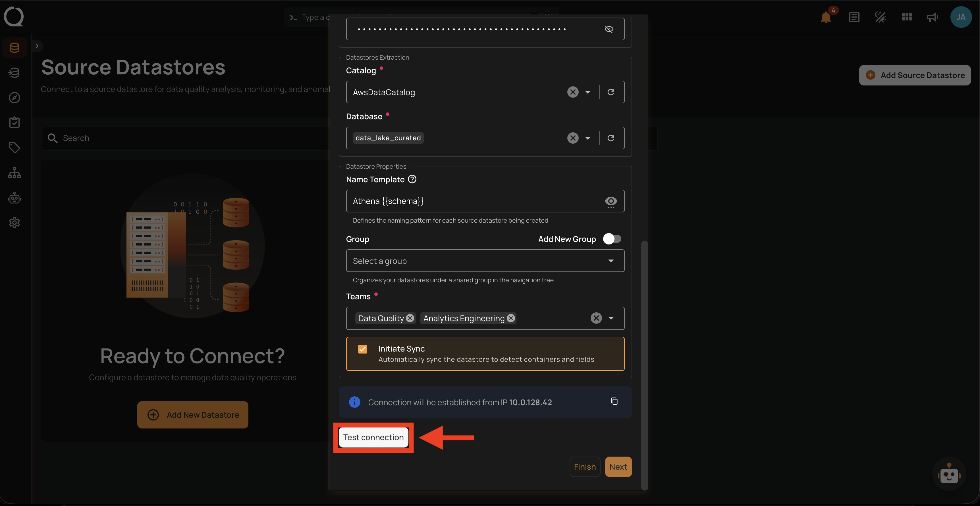Open the hierarchy tree sidebar icon
This screenshot has height=506, width=980.
[14, 173]
